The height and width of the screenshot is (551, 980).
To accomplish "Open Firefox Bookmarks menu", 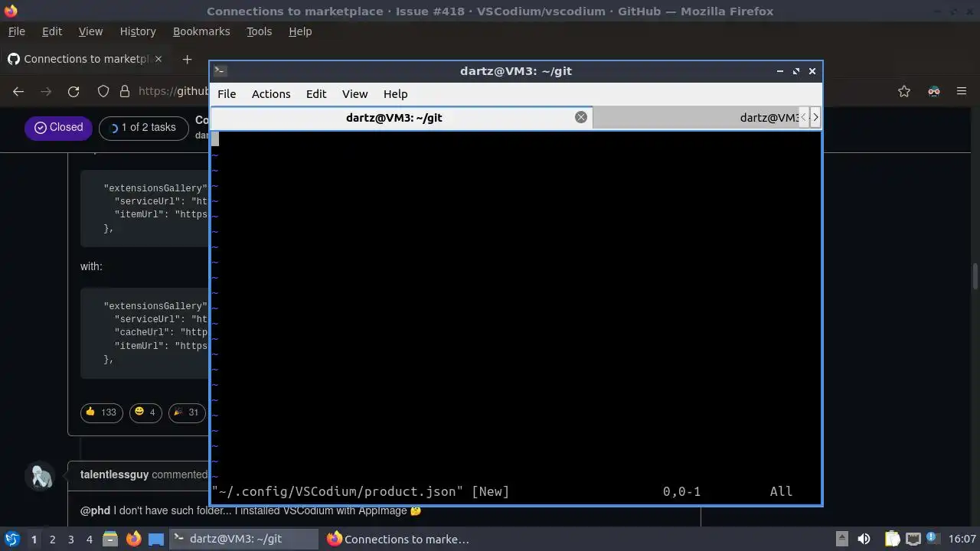I will point(201,31).
